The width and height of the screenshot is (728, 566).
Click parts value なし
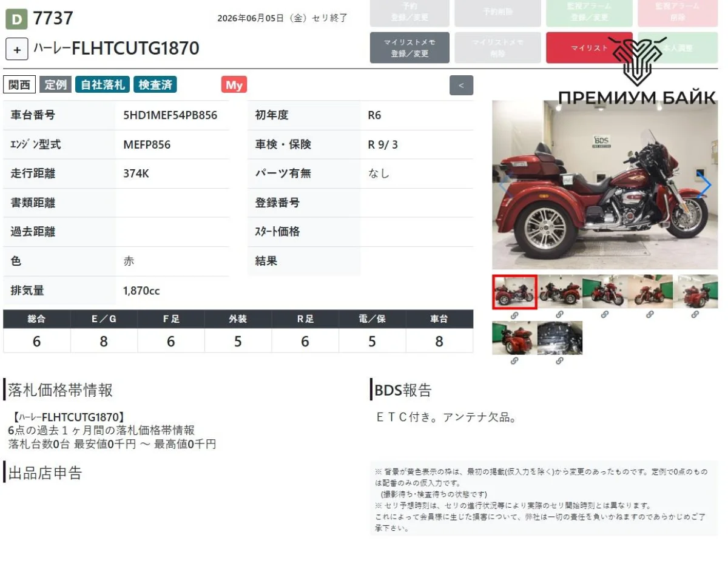[x=379, y=174]
